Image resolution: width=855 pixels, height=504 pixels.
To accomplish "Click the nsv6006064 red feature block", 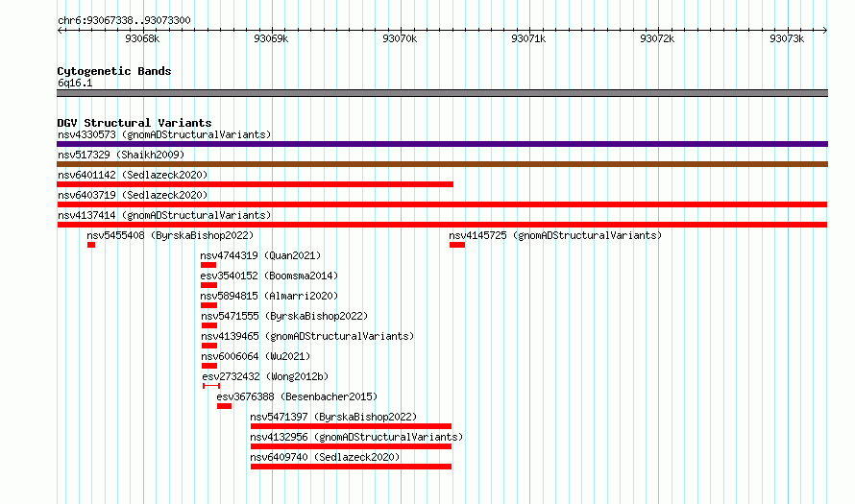I will coord(209,366).
